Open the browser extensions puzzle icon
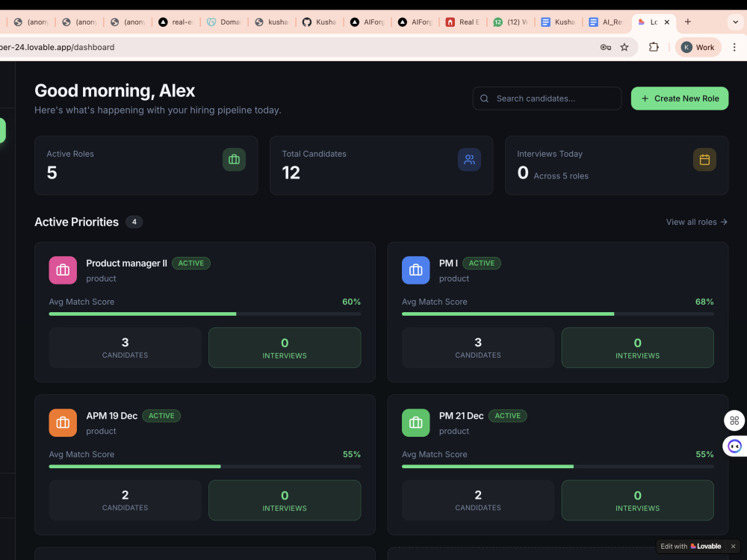This screenshot has height=560, width=747. (x=654, y=47)
